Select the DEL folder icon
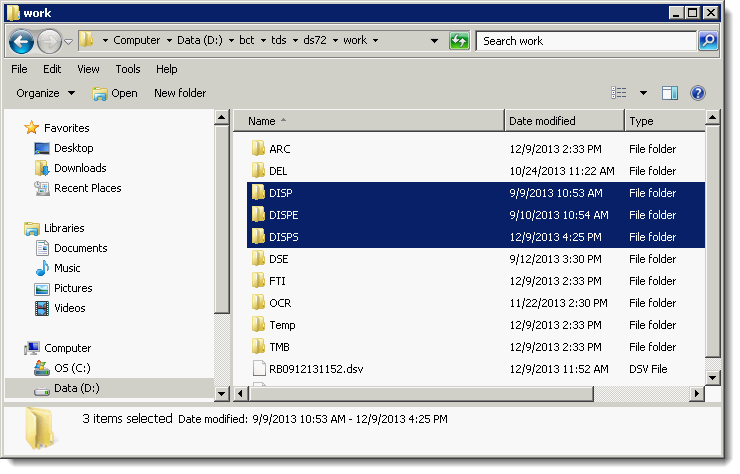The width and height of the screenshot is (740, 474). (258, 170)
